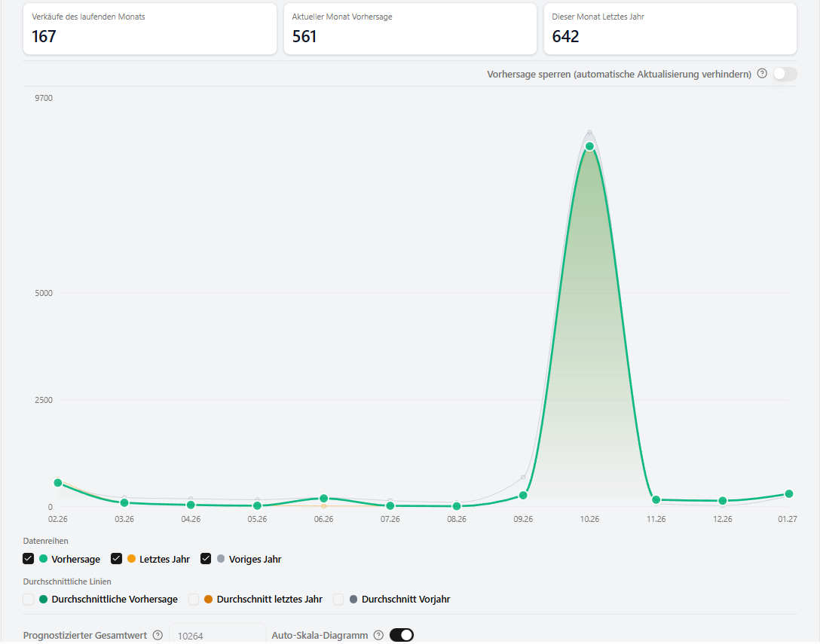Screen dimensions: 820x644
Task: Select the 02.26 forecast data point
Action: point(58,483)
